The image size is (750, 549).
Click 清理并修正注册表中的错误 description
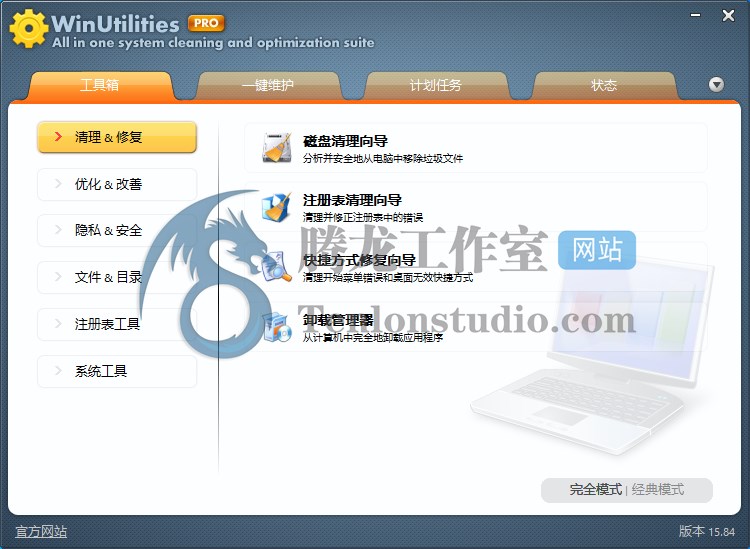pos(363,218)
